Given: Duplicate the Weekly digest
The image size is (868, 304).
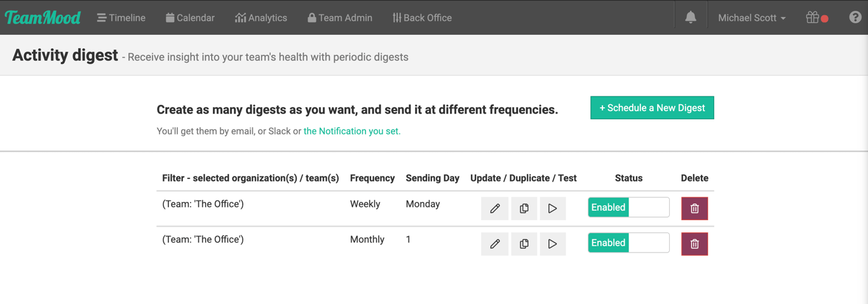Looking at the screenshot, I should pos(524,208).
